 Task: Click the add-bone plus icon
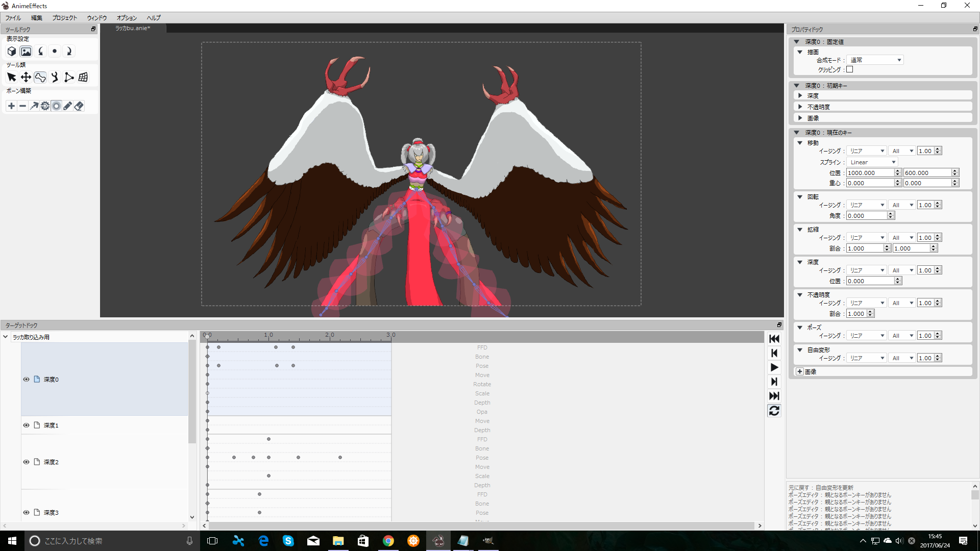point(11,106)
